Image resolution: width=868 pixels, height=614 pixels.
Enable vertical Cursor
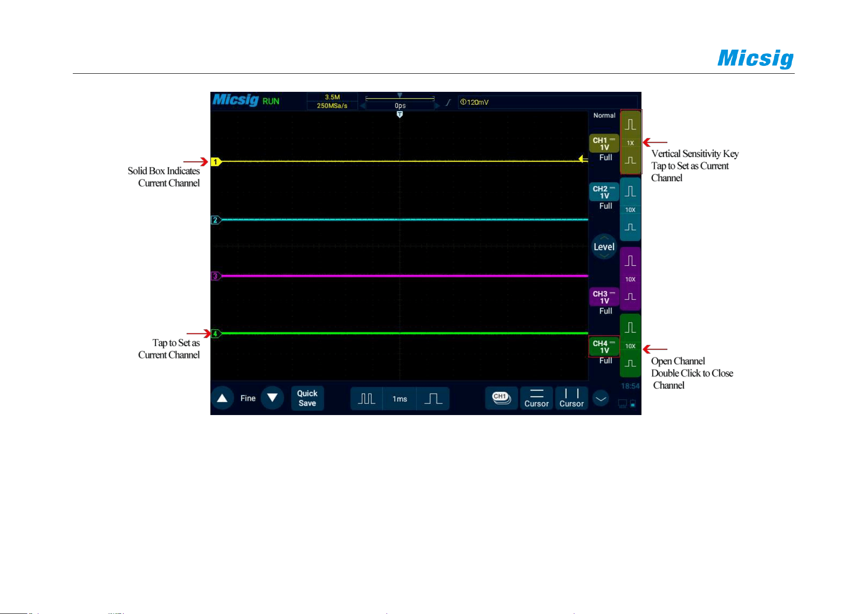click(572, 398)
